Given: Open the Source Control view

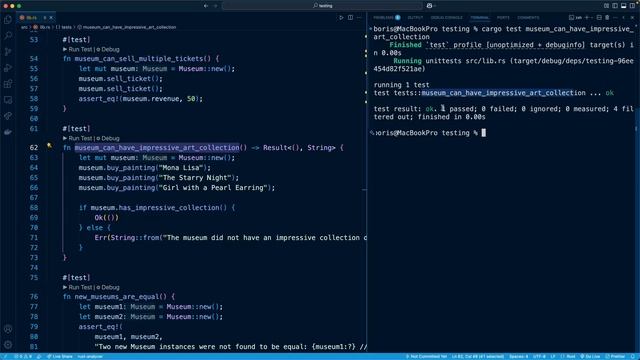Looking at the screenshot, I should 8,52.
